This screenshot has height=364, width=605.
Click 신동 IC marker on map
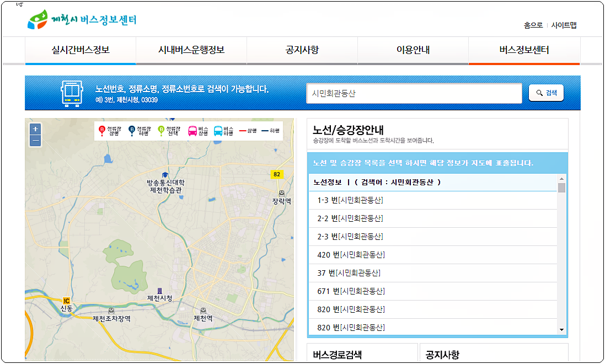coord(66,301)
